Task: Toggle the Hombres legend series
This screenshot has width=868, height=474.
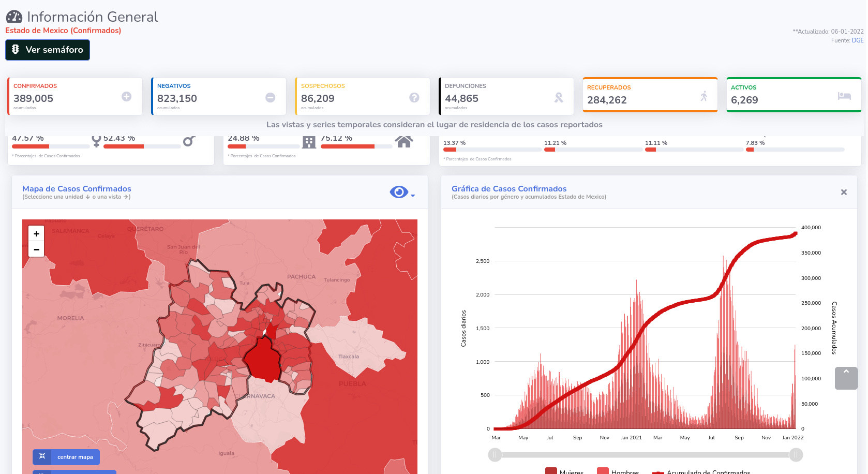Action: (x=618, y=471)
